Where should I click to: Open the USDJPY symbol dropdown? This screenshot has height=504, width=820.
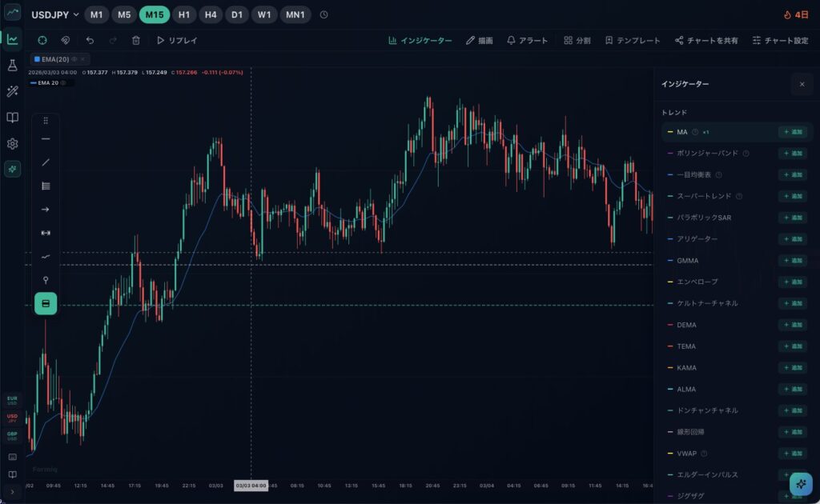click(x=55, y=15)
